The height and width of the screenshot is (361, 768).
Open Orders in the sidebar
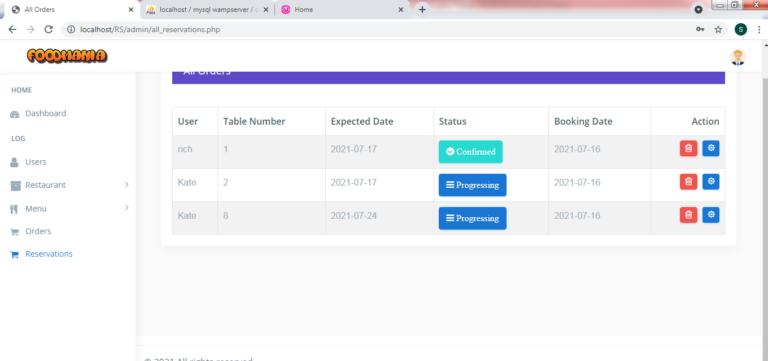38,231
